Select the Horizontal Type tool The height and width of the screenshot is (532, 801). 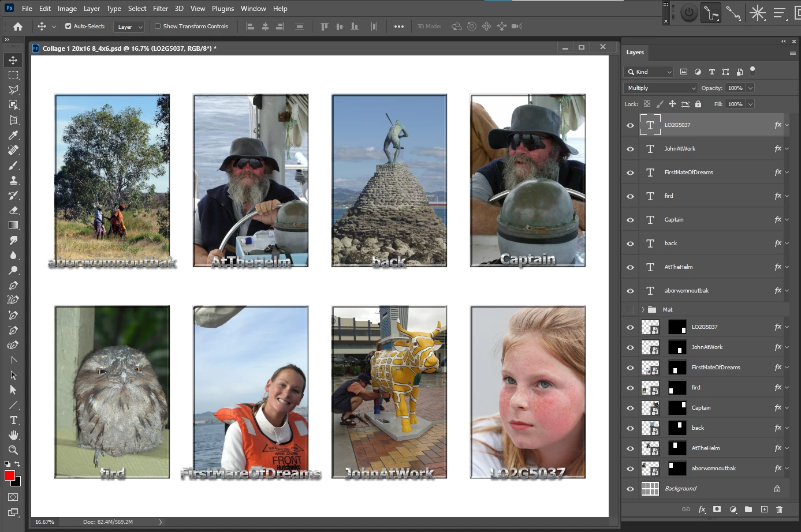click(x=13, y=420)
